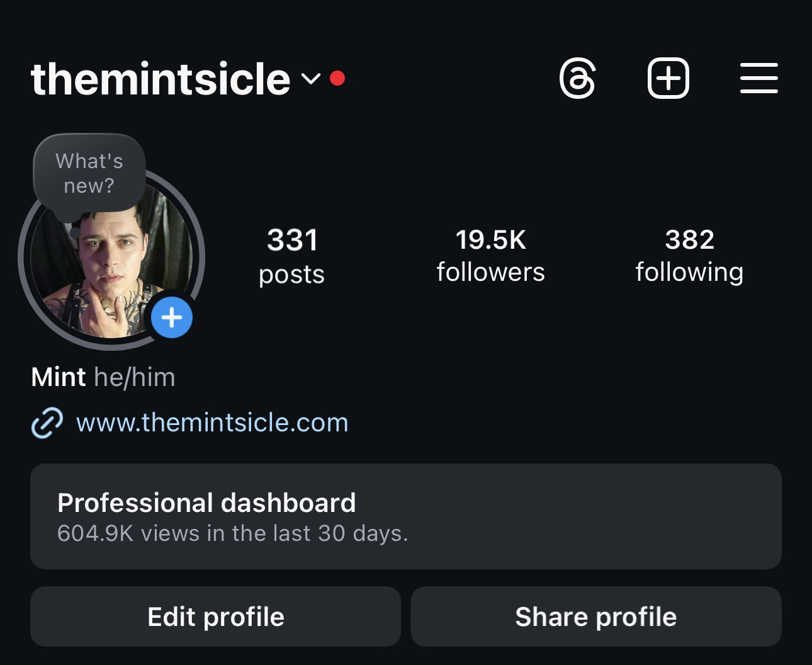Image resolution: width=812 pixels, height=665 pixels.
Task: Expand the account switcher chevron
Action: [x=311, y=79]
